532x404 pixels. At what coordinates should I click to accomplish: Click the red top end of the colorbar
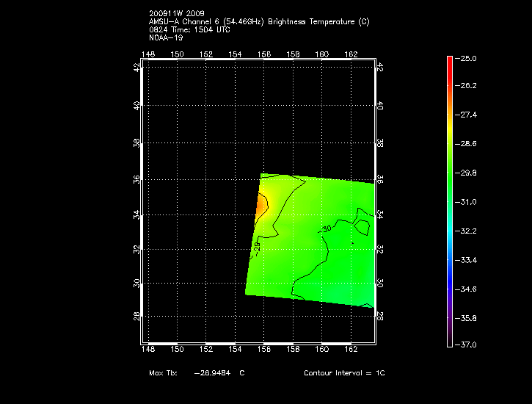pyautogui.click(x=450, y=60)
